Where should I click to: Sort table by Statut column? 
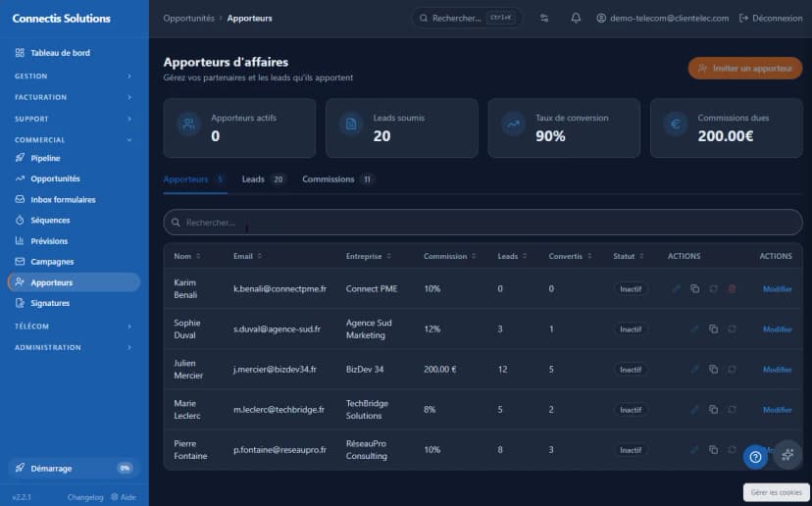coord(629,256)
